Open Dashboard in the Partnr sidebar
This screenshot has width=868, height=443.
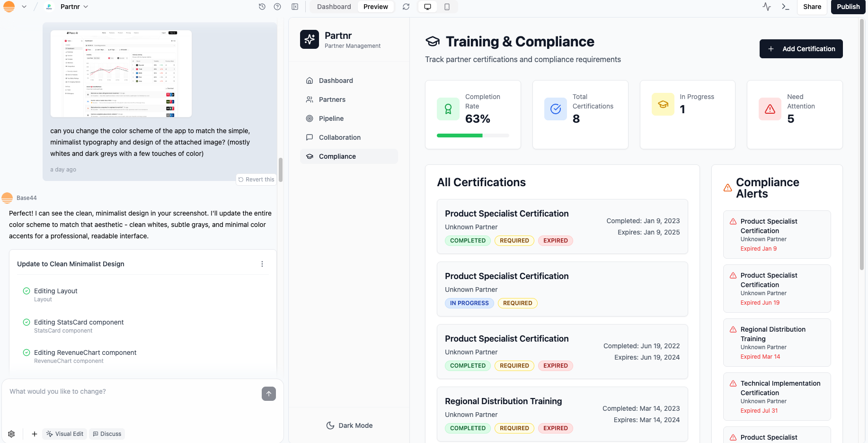tap(349, 81)
